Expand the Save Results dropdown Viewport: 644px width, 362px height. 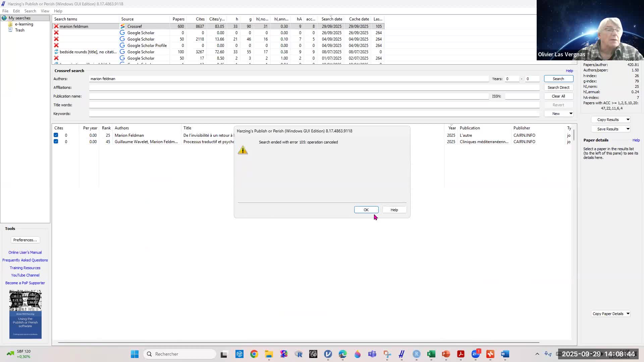pyautogui.click(x=628, y=129)
